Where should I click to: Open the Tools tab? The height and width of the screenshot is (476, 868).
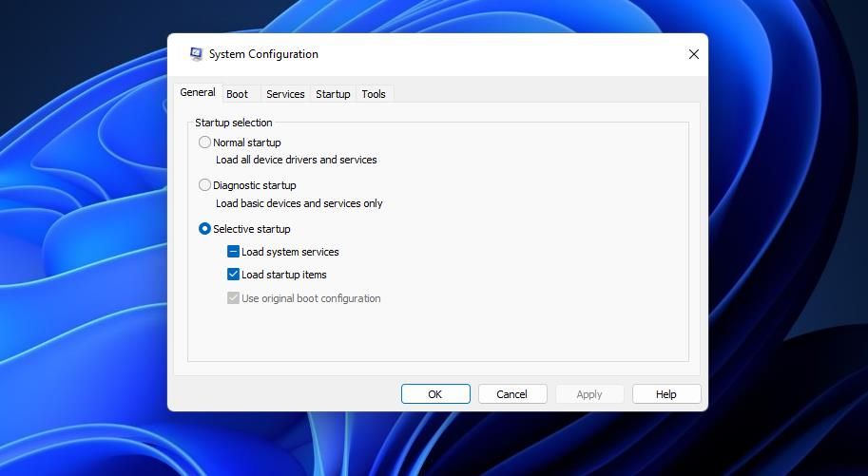[374, 94]
